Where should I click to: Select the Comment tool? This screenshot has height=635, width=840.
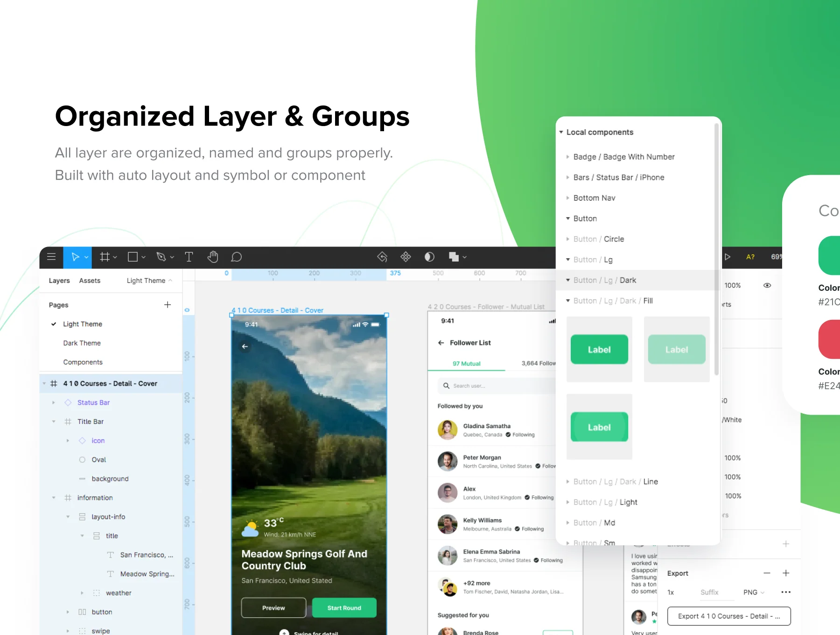[237, 257]
